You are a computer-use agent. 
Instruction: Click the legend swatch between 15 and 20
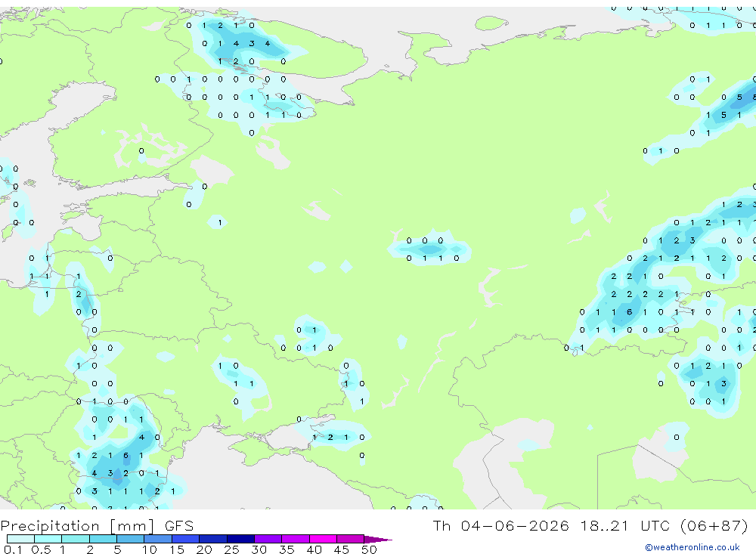pyautogui.click(x=186, y=539)
